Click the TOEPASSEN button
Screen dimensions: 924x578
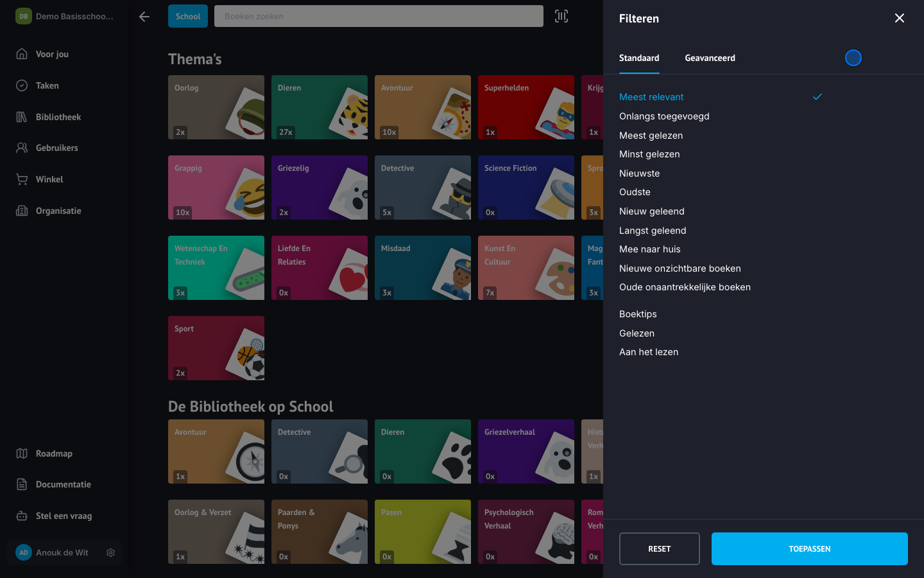click(x=810, y=548)
